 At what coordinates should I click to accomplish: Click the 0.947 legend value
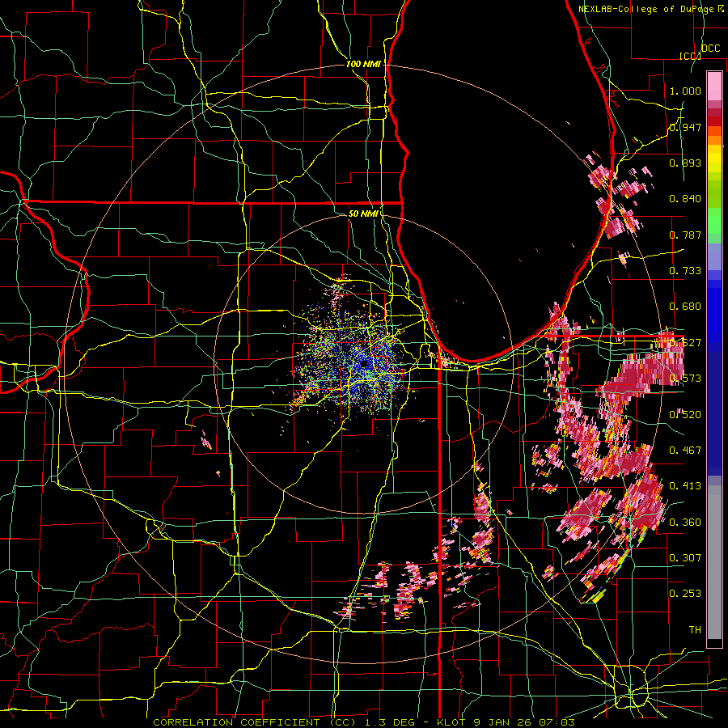pos(685,127)
